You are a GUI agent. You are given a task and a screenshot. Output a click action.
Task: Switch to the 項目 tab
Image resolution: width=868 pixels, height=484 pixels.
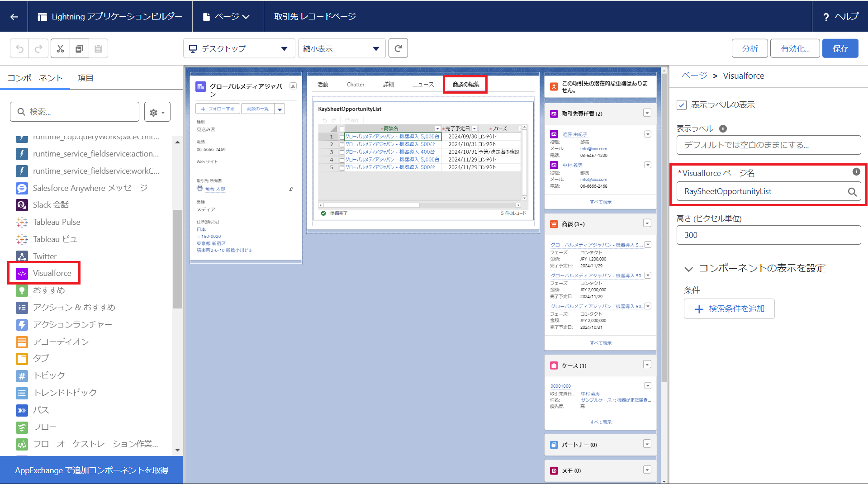(x=85, y=78)
